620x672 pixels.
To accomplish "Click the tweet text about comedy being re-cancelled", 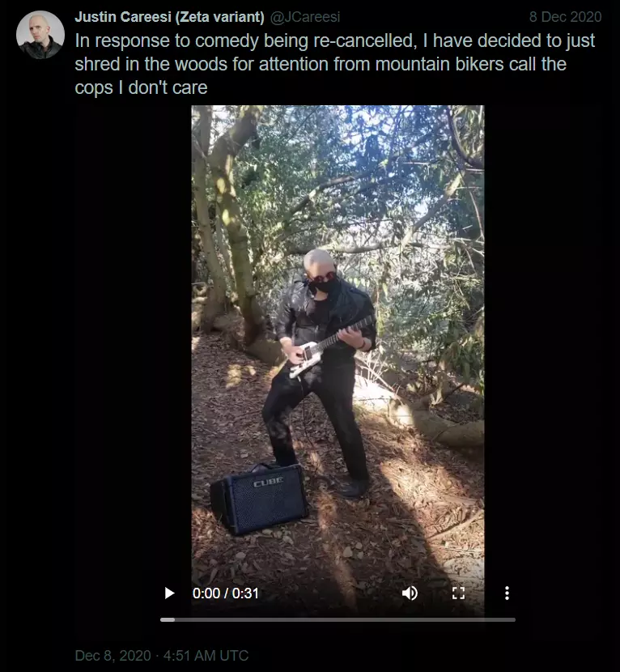I will 334,64.
